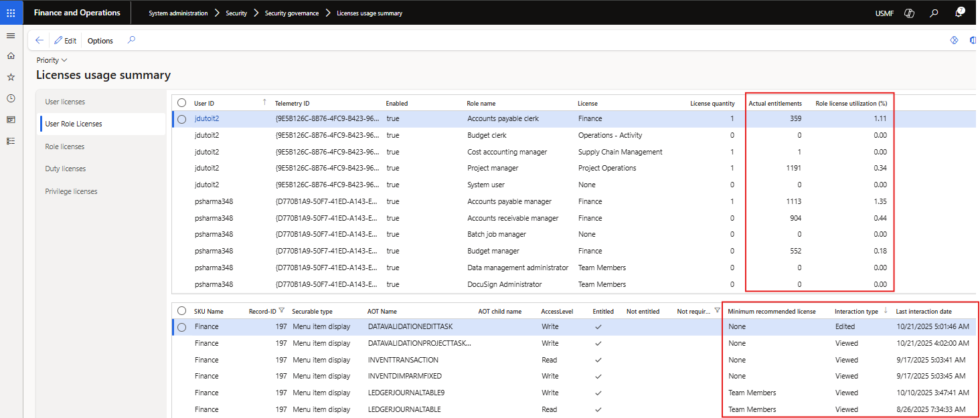Select all rows in SKU grid
The width and height of the screenshot is (980, 418).
(181, 311)
